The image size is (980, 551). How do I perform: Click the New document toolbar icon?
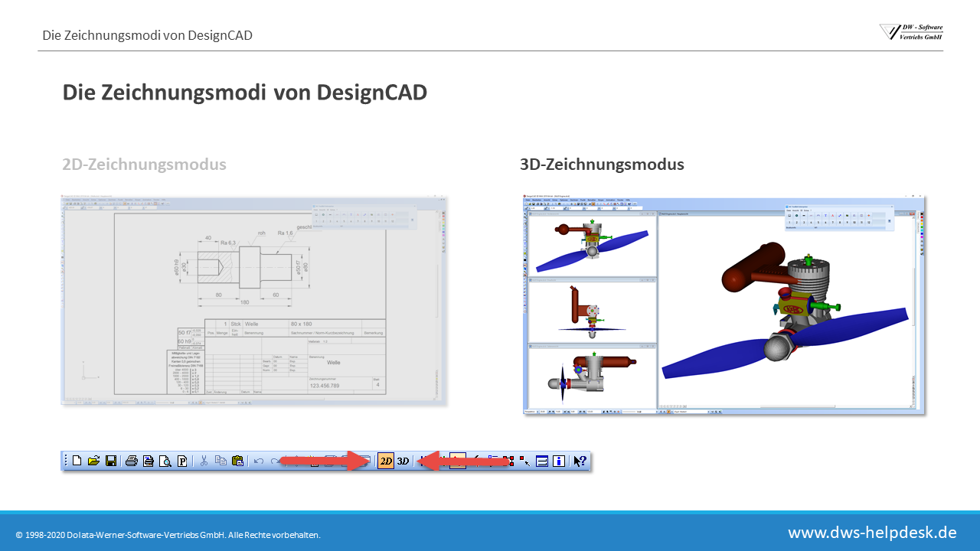click(77, 461)
